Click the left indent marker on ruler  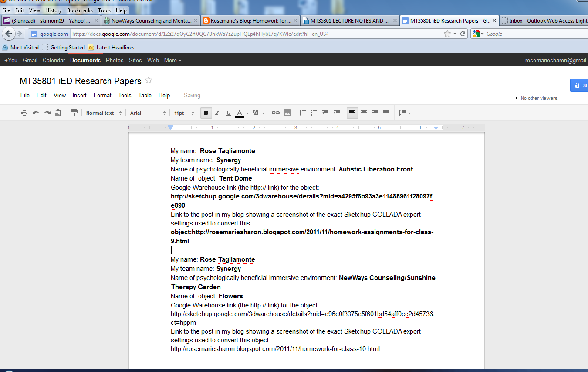point(170,128)
